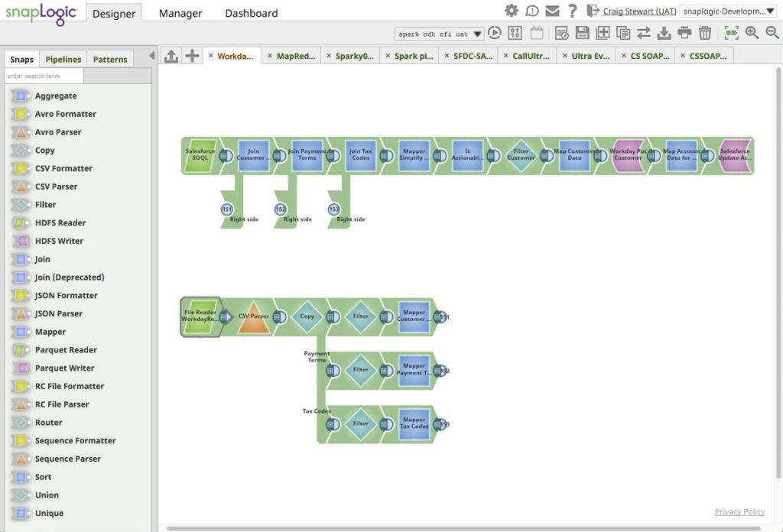Viewport: 783px width, 532px height.
Task: Click the Save pipeline floppy icon
Action: [x=582, y=33]
